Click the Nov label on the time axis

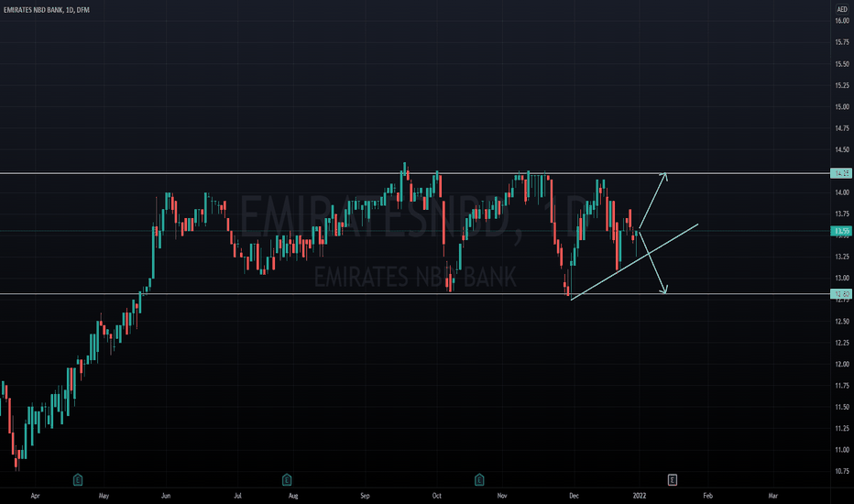pyautogui.click(x=502, y=496)
